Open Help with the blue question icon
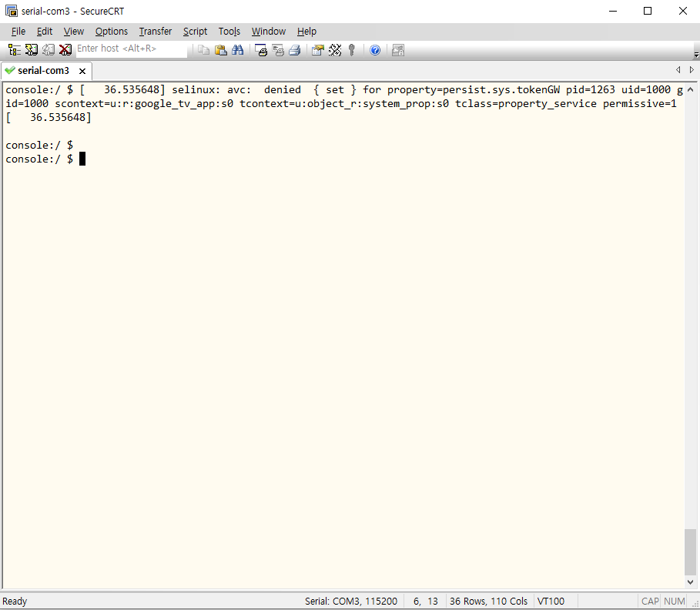Viewport: 700px width, 610px height. tap(375, 50)
